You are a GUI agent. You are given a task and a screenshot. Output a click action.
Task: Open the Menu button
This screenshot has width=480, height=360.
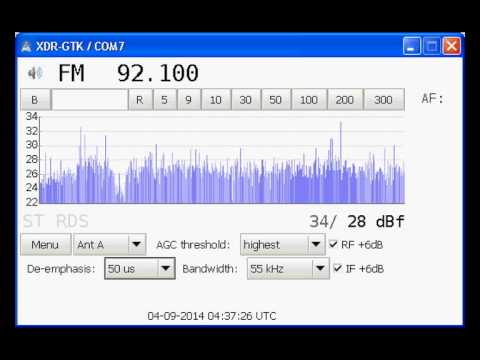pyautogui.click(x=46, y=245)
